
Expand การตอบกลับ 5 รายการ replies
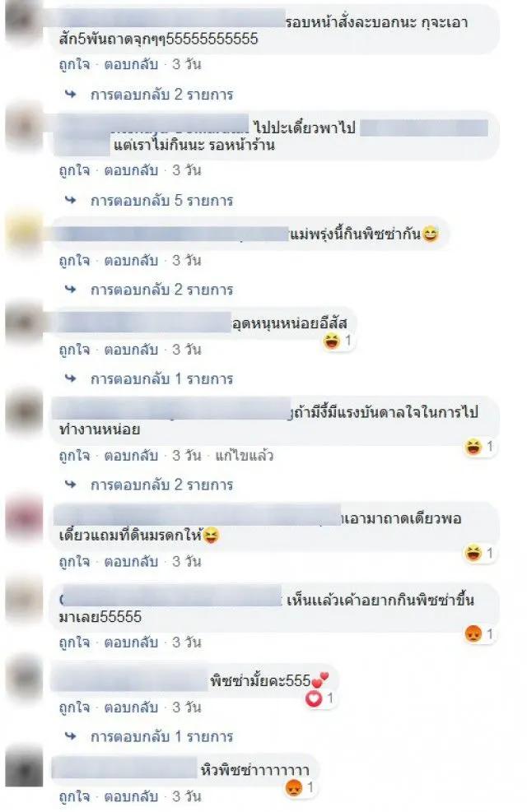(x=161, y=201)
